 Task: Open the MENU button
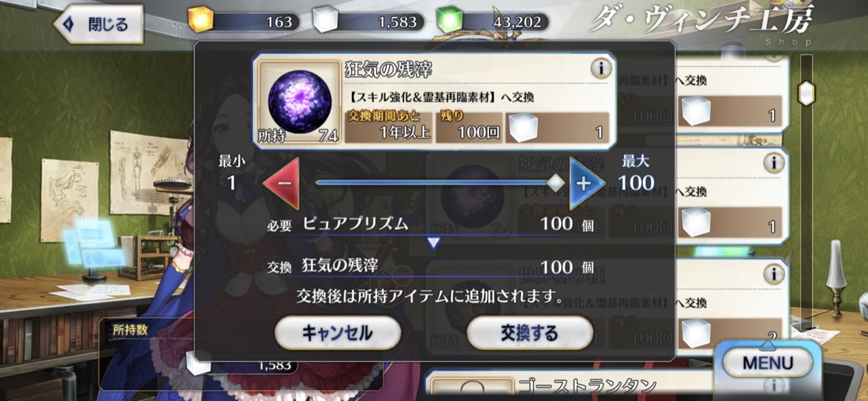767,363
